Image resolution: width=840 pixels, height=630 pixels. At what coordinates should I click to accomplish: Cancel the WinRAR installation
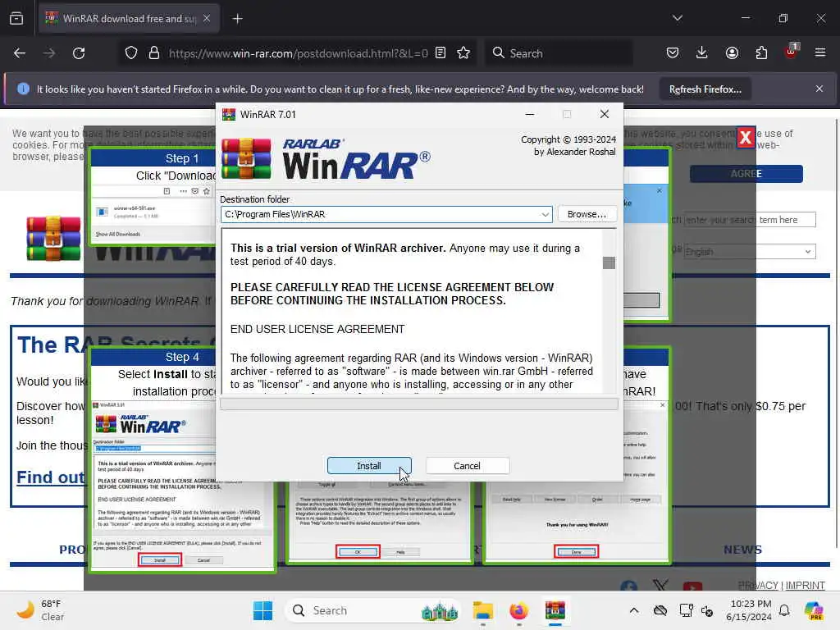point(467,466)
